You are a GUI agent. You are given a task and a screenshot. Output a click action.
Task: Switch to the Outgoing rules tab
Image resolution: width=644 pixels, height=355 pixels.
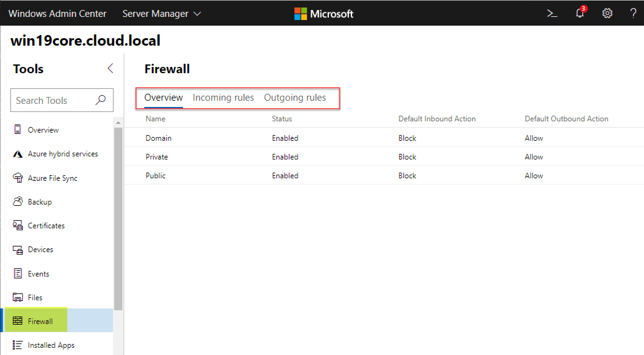point(295,98)
